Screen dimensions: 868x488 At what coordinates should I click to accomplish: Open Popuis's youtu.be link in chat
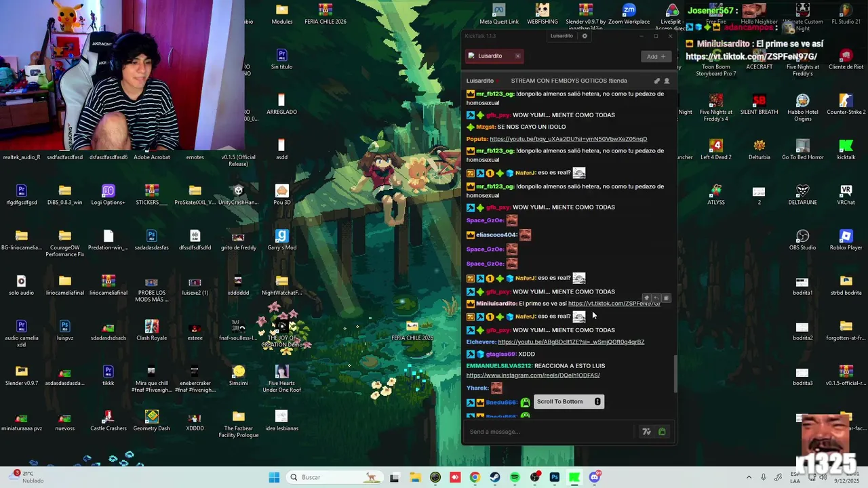click(568, 139)
